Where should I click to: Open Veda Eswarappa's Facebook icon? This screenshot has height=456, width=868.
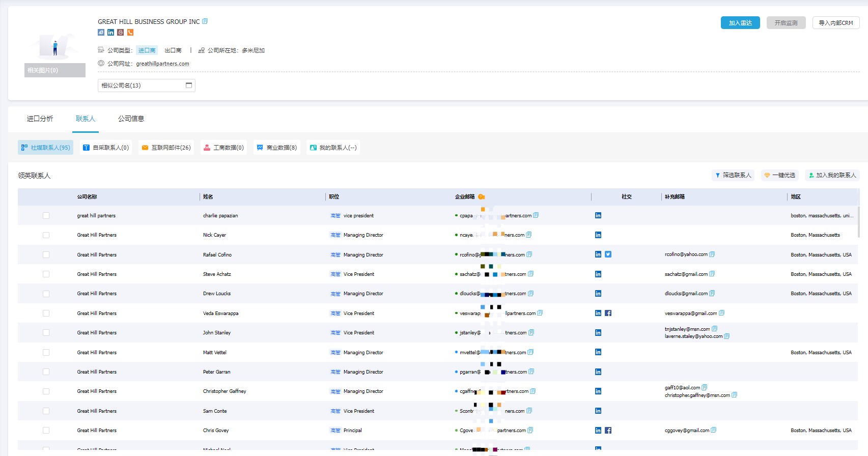coord(608,313)
